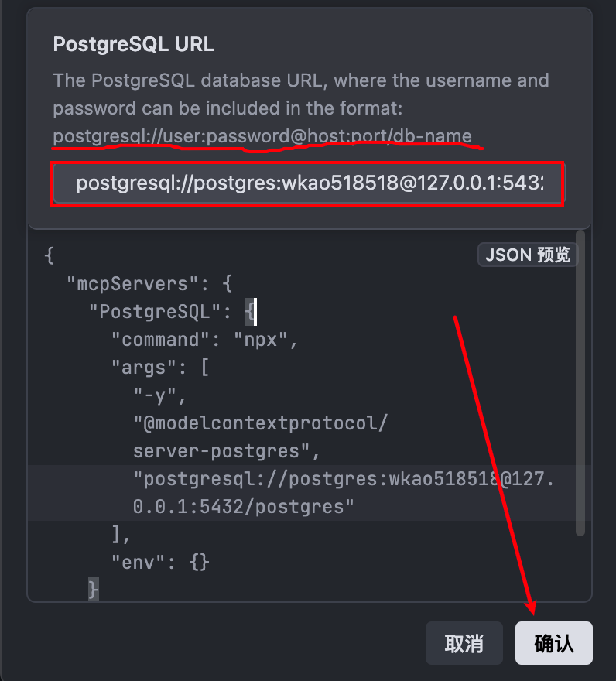Click the underlined postgresql://user:password@host format example
Image resolution: width=616 pixels, height=681 pixels.
click(x=262, y=137)
